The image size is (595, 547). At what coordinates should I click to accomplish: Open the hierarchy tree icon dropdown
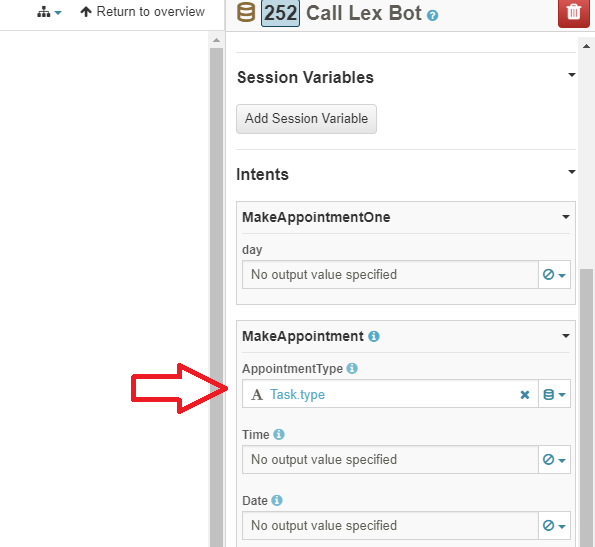point(49,13)
